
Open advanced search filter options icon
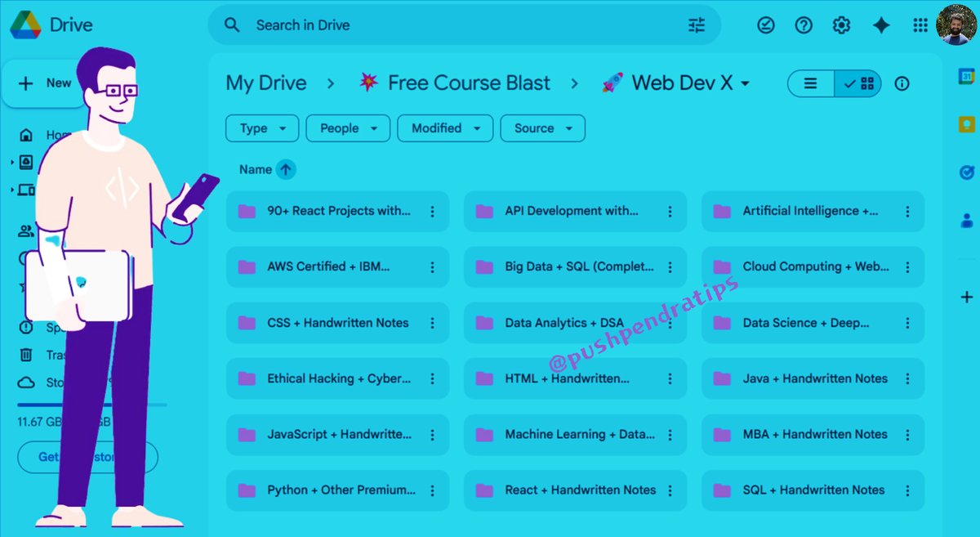click(697, 25)
